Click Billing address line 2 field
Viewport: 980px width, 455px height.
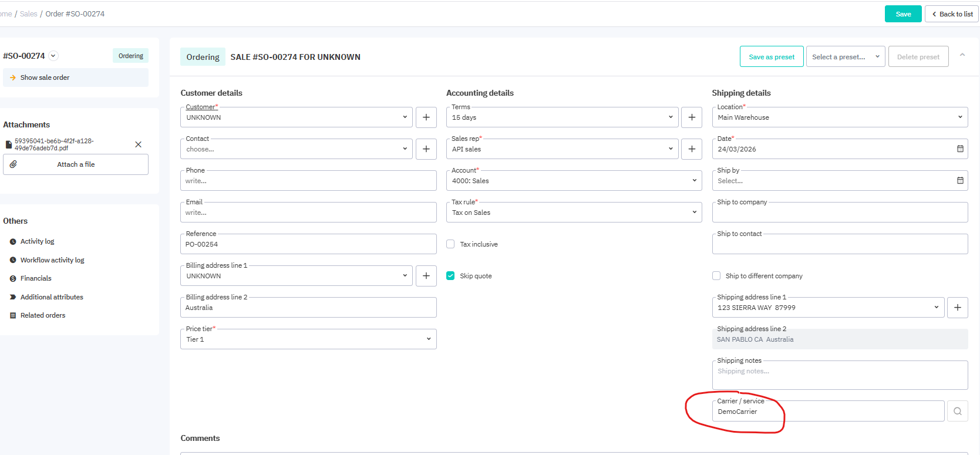(x=308, y=308)
